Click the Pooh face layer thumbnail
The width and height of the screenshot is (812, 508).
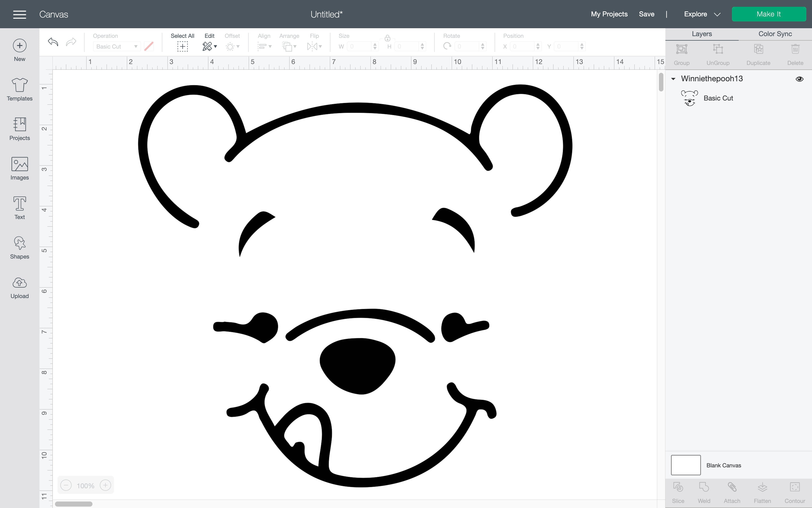point(689,98)
